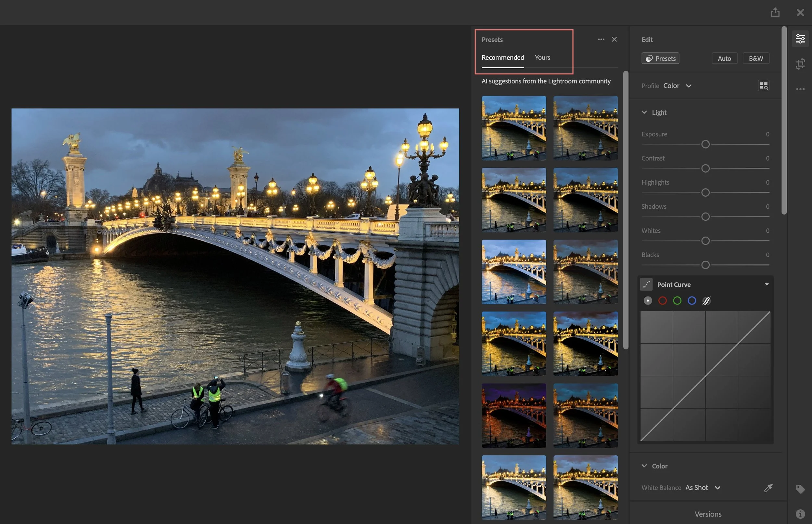The height and width of the screenshot is (524, 812).
Task: Show the photo Info icon
Action: [800, 514]
